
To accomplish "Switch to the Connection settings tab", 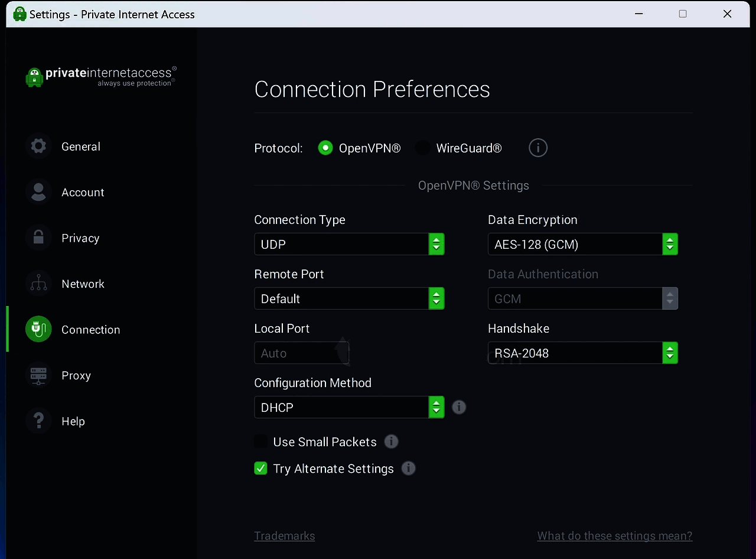I will 90,330.
